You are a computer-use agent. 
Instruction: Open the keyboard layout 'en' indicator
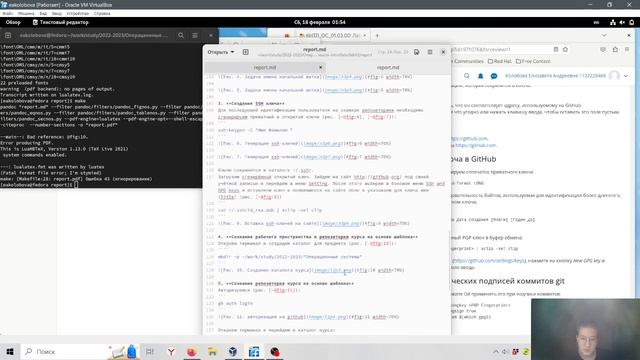(x=596, y=22)
